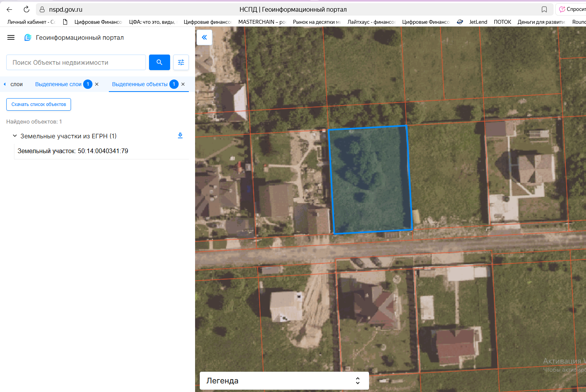This screenshot has width=586, height=392.
Task: Click browser page reload icon
Action: (27, 9)
